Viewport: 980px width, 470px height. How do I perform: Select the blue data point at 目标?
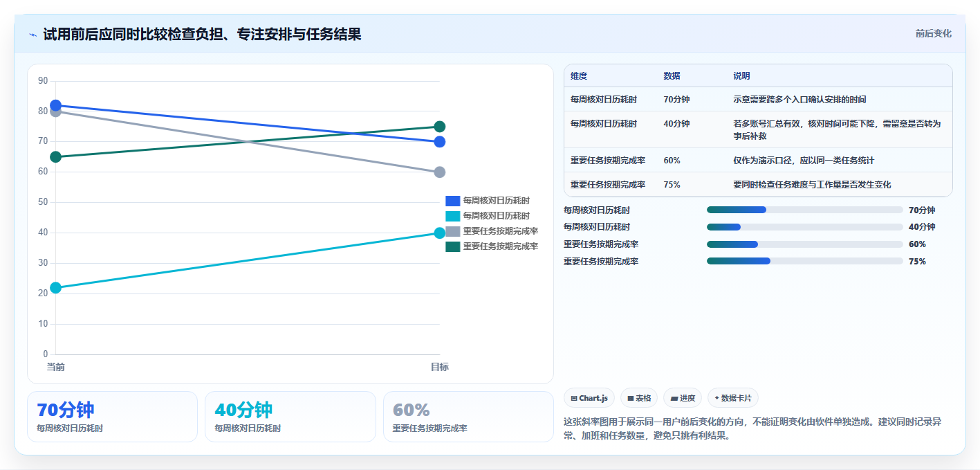[439, 142]
